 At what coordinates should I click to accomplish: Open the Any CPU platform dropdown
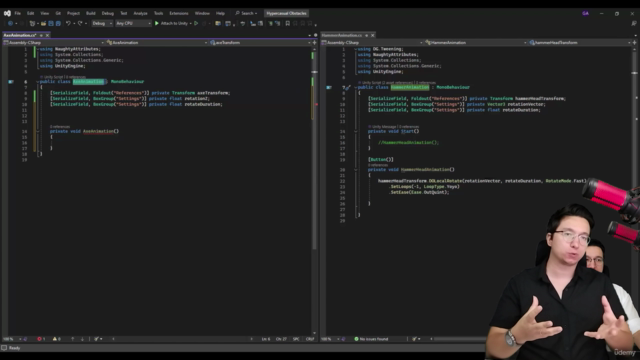[x=133, y=24]
